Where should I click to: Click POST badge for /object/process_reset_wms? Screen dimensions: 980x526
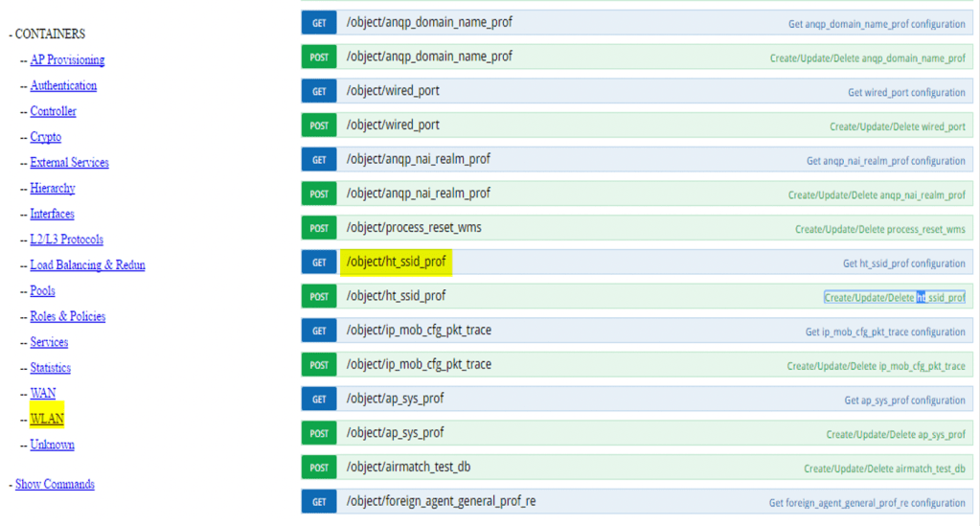coord(319,228)
